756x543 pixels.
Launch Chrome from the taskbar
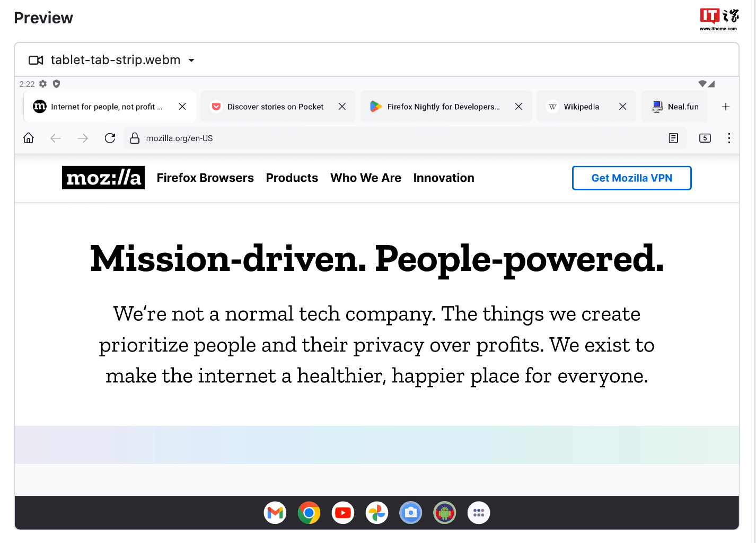click(x=309, y=513)
